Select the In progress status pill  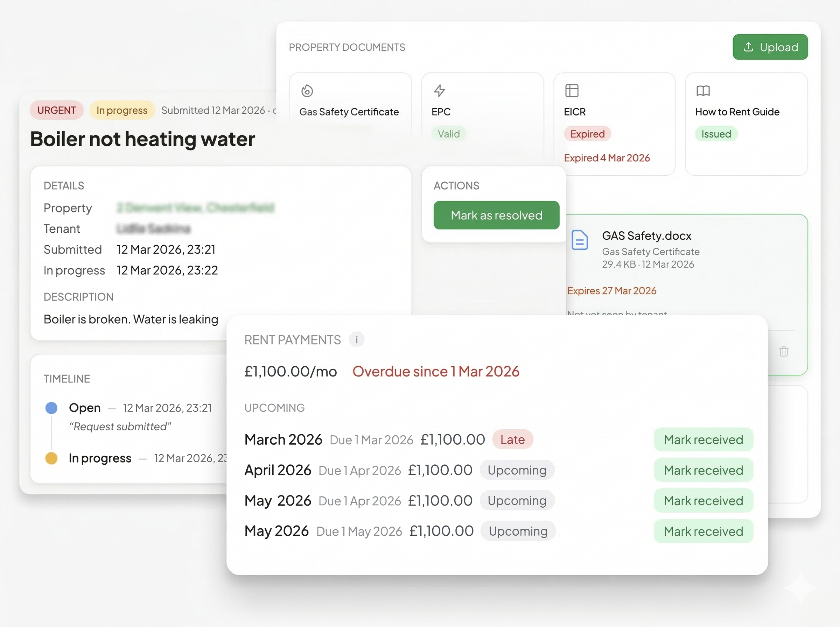[122, 110]
